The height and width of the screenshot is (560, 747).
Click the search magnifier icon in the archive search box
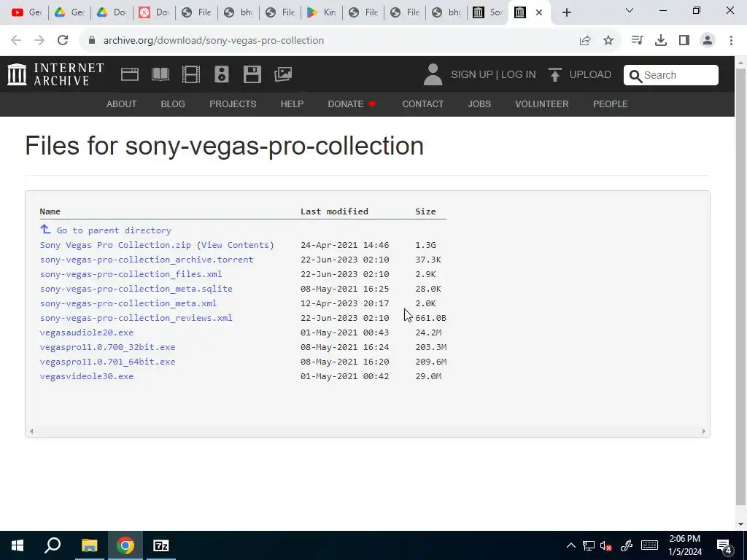point(635,76)
